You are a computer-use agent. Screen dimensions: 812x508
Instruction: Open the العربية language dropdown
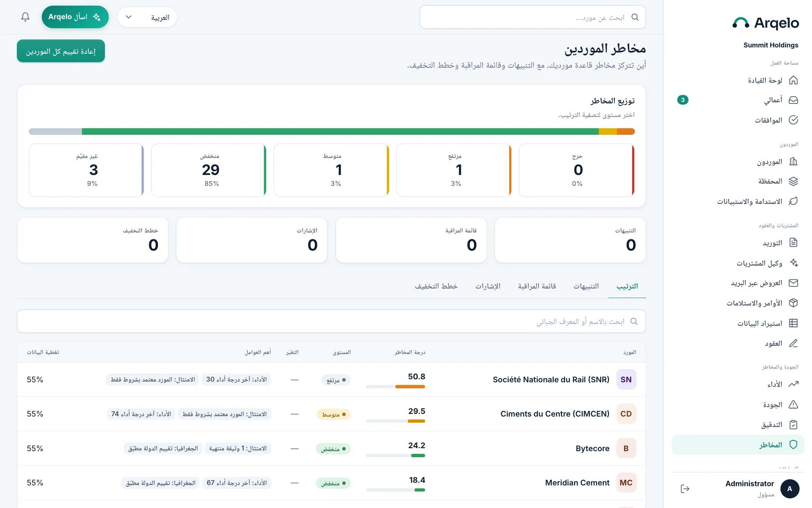coord(147,17)
